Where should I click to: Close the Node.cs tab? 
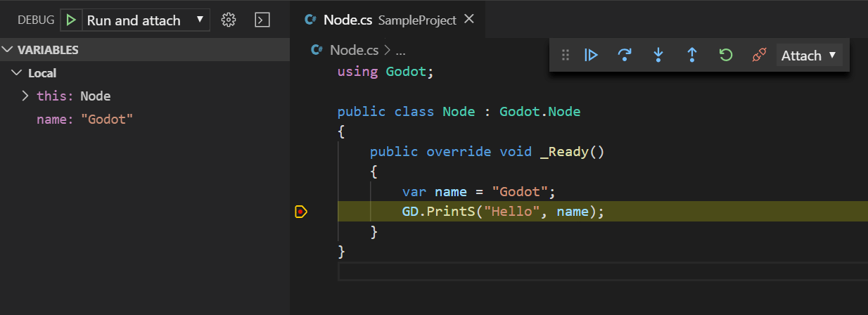(469, 20)
